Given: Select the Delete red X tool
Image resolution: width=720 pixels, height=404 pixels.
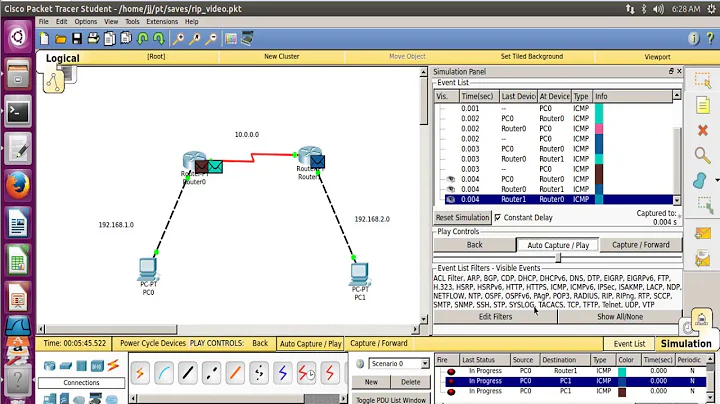Looking at the screenshot, I should [703, 130].
